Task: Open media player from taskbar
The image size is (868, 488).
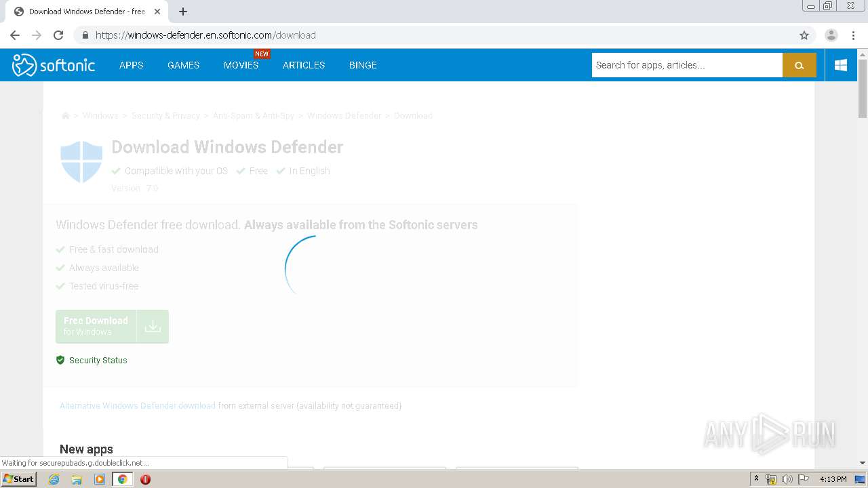Action: tap(100, 479)
